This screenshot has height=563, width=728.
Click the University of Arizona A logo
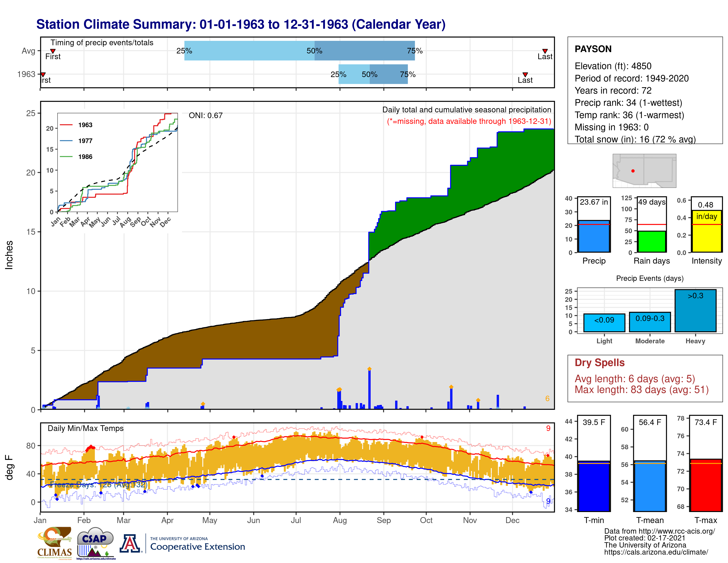pos(130,543)
